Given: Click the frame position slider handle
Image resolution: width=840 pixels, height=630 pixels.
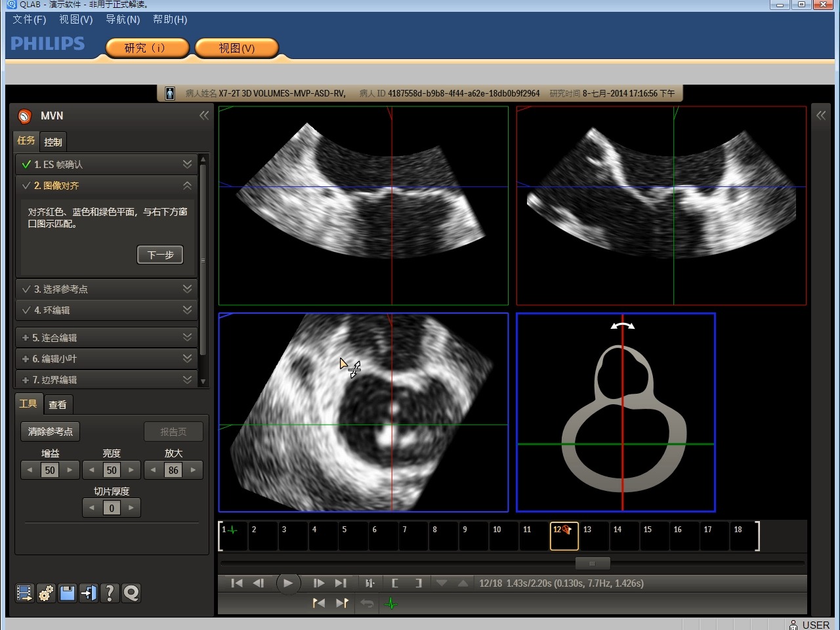Looking at the screenshot, I should pyautogui.click(x=593, y=563).
